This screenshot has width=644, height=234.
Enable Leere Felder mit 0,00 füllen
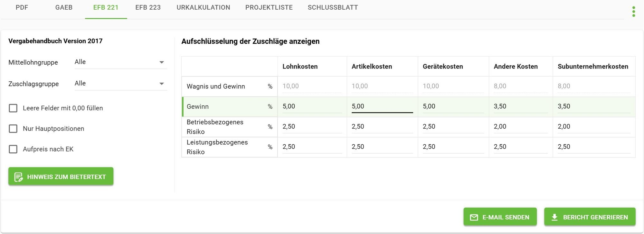pos(13,108)
